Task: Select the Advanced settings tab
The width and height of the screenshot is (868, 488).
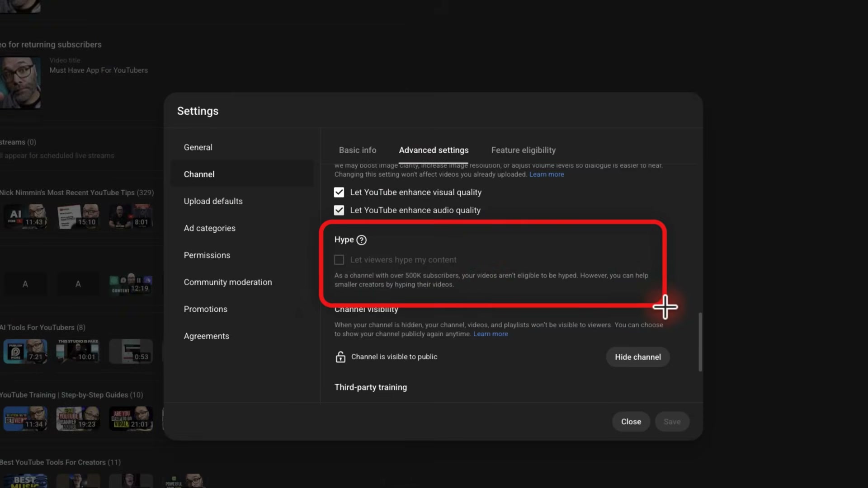Action: tap(434, 150)
